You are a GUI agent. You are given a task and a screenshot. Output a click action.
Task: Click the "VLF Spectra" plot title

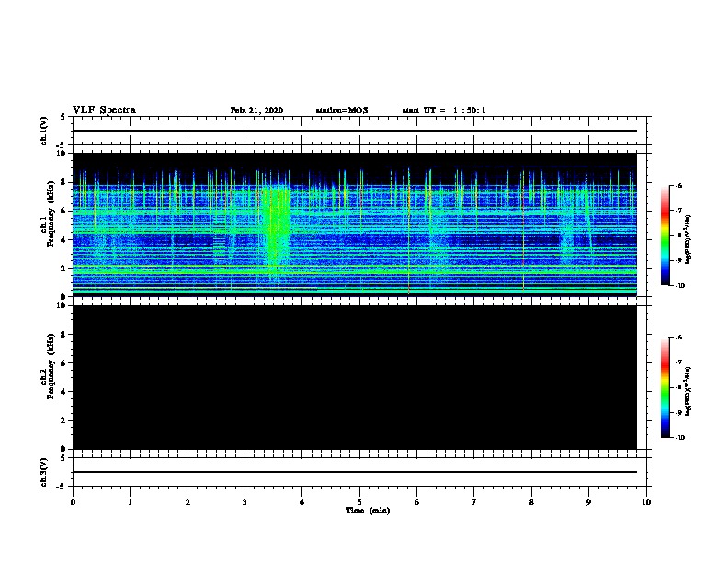point(104,110)
